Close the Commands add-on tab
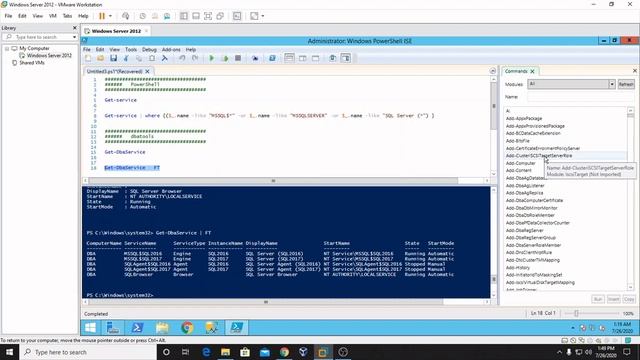640x360 pixels. coord(532,71)
